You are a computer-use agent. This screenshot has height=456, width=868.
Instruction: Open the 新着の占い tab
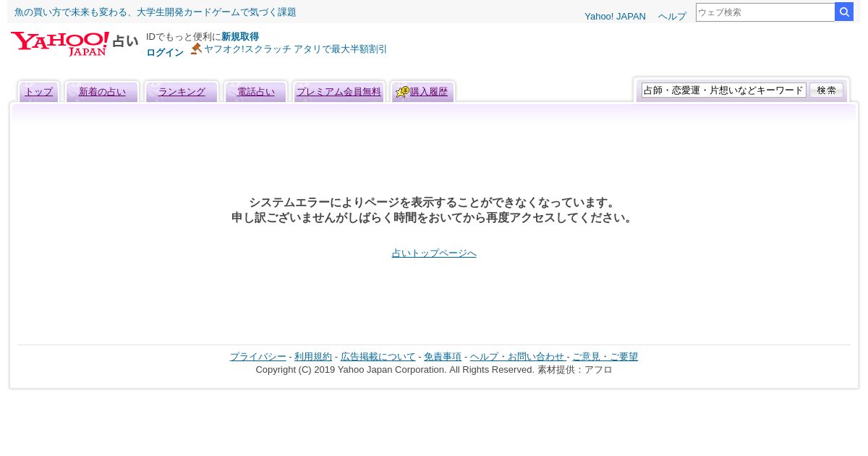pos(102,92)
